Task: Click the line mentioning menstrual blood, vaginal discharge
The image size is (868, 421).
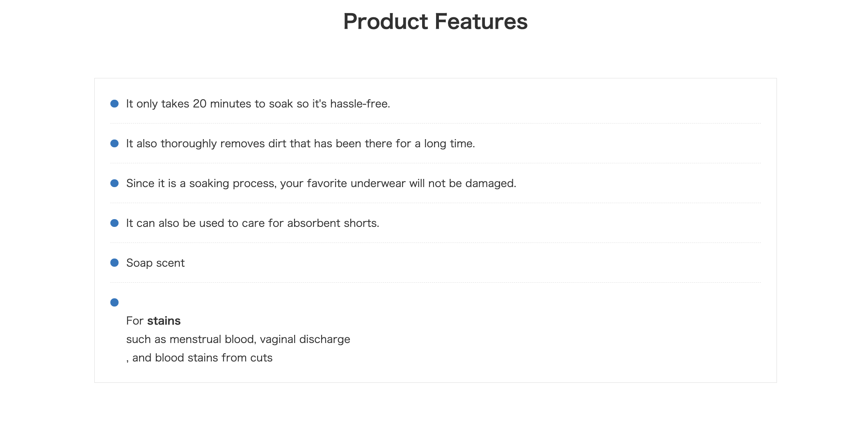Action: [x=238, y=339]
